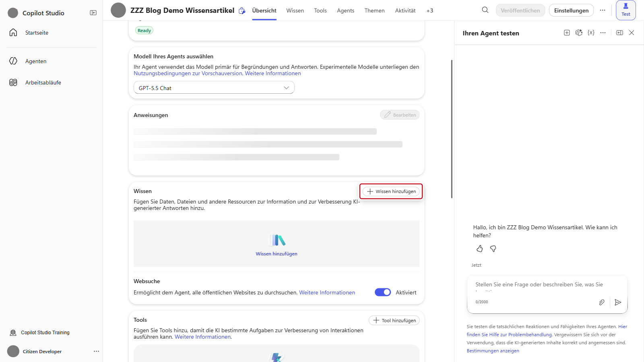
Task: Click the thumbs down feedback icon
Action: pyautogui.click(x=493, y=249)
